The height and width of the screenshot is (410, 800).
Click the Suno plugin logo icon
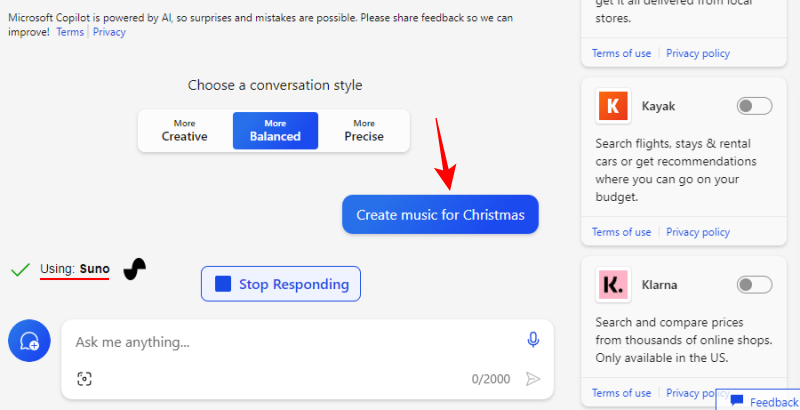[x=135, y=269]
